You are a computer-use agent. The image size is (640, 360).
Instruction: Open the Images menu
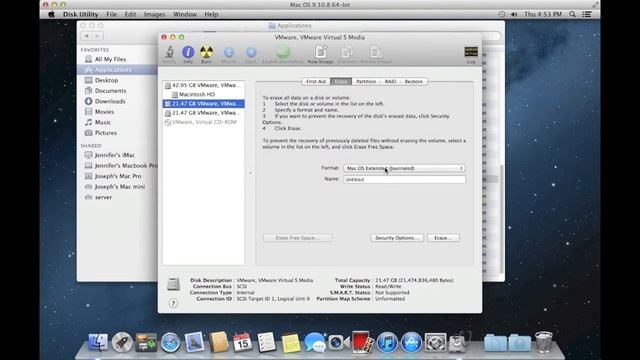coord(154,14)
